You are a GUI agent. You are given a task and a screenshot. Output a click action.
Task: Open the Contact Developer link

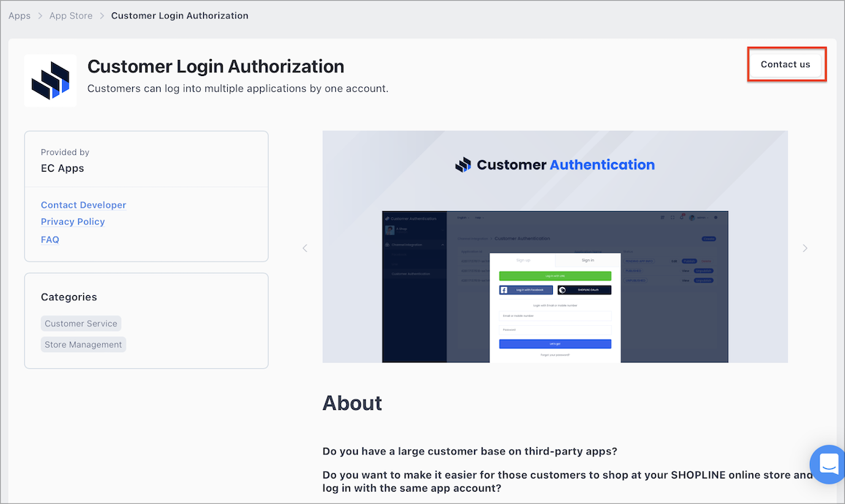click(x=83, y=205)
